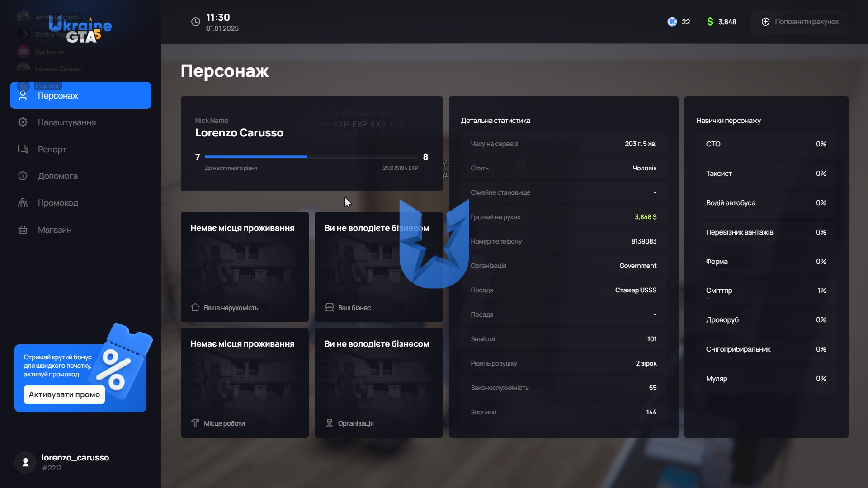Image resolution: width=868 pixels, height=488 pixels.
Task: Select the Ваш бізнес card
Action: [379, 267]
